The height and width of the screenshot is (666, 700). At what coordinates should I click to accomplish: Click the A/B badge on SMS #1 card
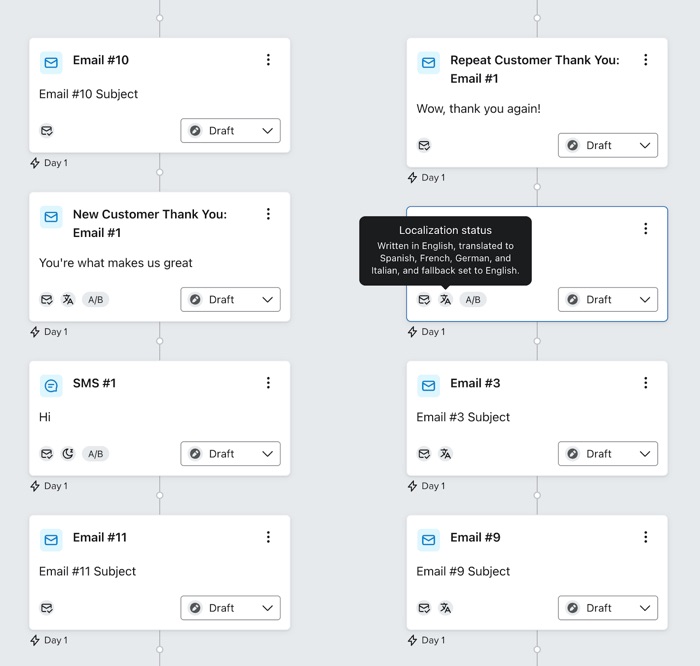(x=95, y=454)
